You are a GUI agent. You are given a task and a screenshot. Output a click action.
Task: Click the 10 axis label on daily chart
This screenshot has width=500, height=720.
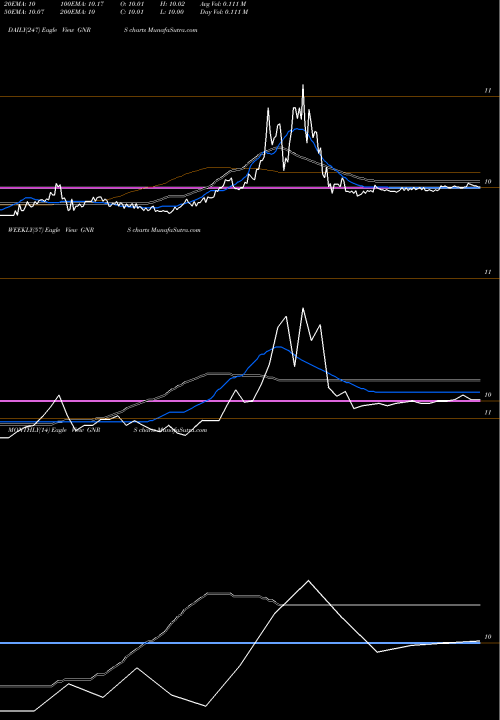(488, 182)
